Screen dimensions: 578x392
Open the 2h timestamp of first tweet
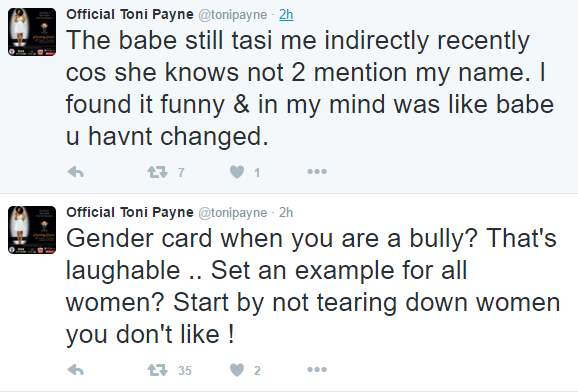(286, 15)
